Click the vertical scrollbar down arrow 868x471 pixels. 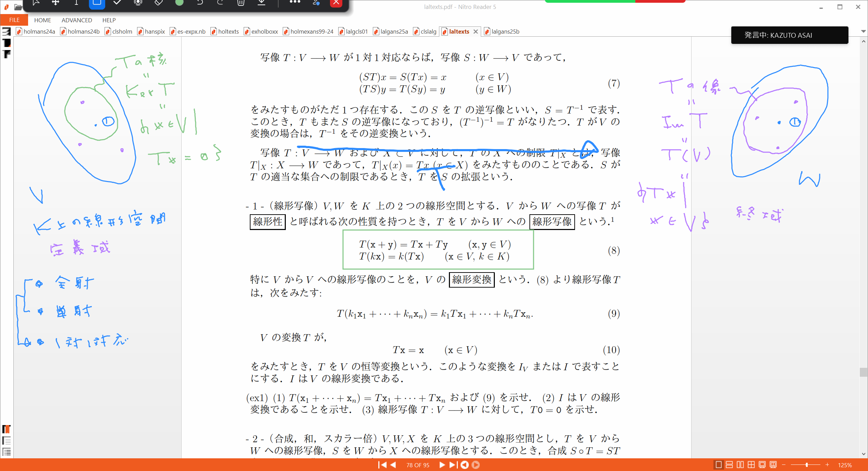pyautogui.click(x=864, y=454)
